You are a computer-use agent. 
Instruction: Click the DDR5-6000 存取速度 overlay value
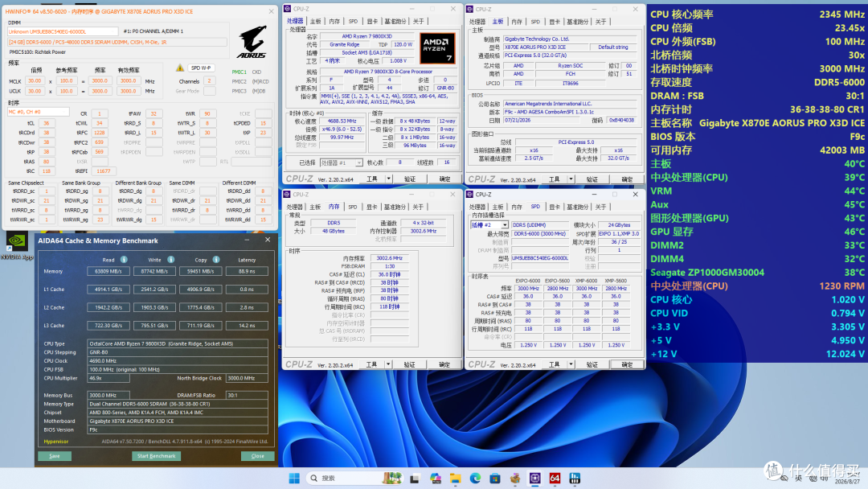click(x=839, y=82)
